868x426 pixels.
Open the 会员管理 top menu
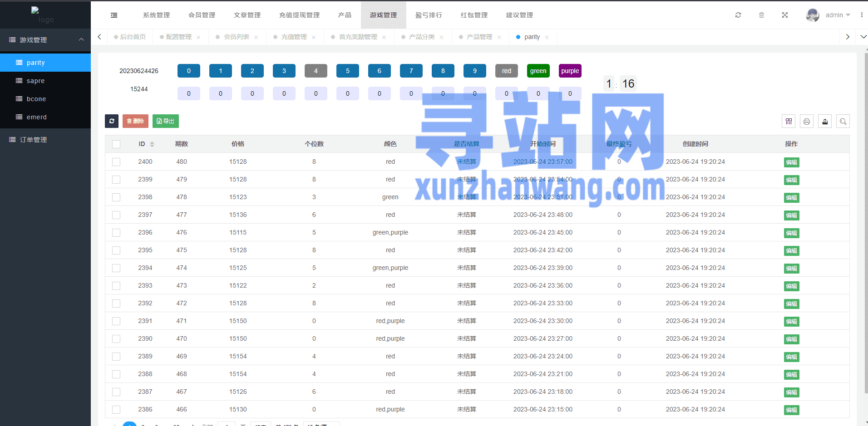click(202, 15)
